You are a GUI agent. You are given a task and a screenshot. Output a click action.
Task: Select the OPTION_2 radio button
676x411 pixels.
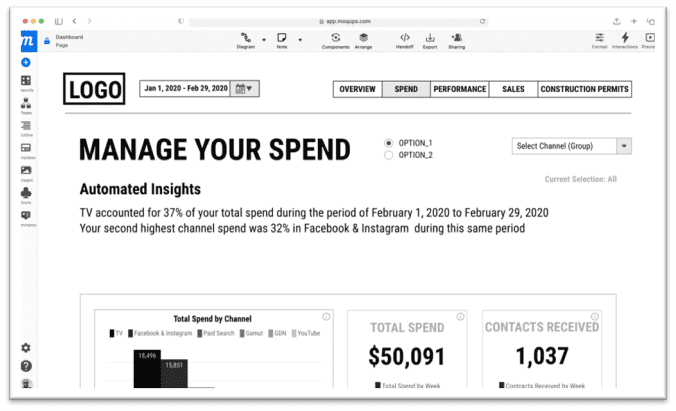(389, 155)
